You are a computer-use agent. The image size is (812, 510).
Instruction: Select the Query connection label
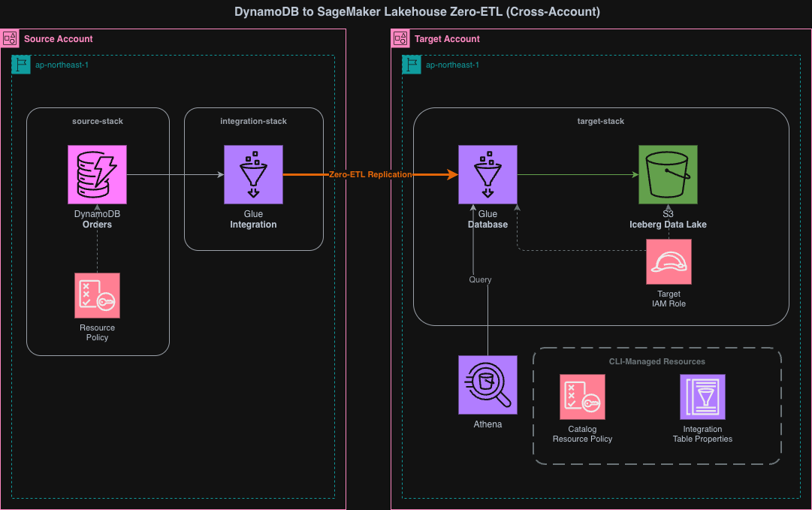(480, 279)
